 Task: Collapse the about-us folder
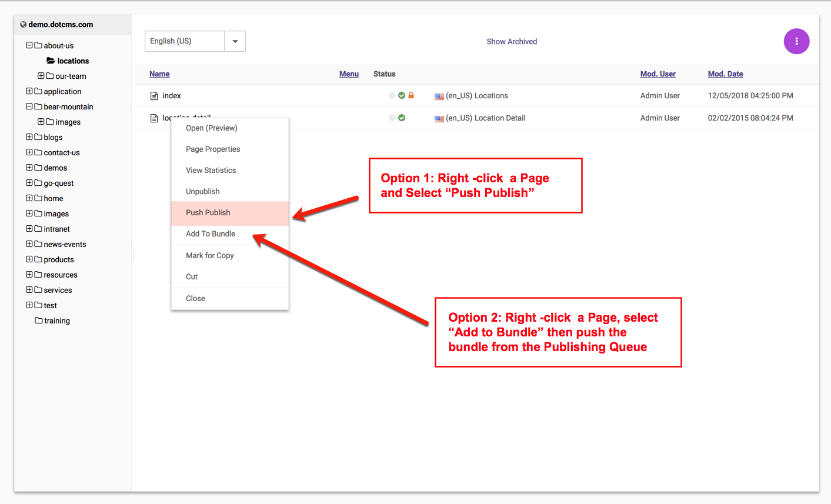tap(29, 45)
